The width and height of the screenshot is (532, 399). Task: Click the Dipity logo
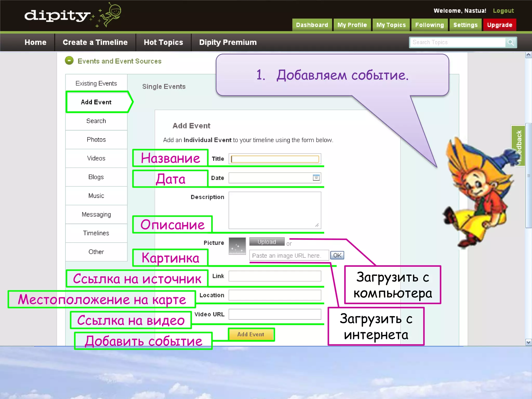tap(58, 16)
